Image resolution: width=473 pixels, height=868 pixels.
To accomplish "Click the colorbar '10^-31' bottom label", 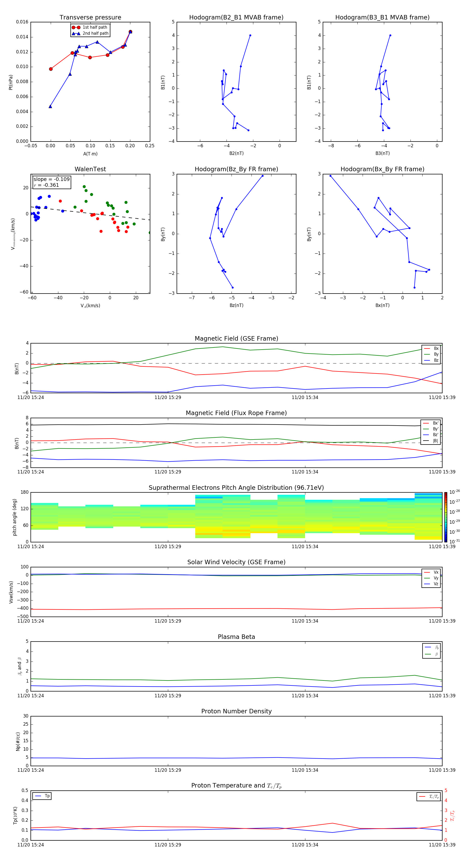I will pos(455,542).
